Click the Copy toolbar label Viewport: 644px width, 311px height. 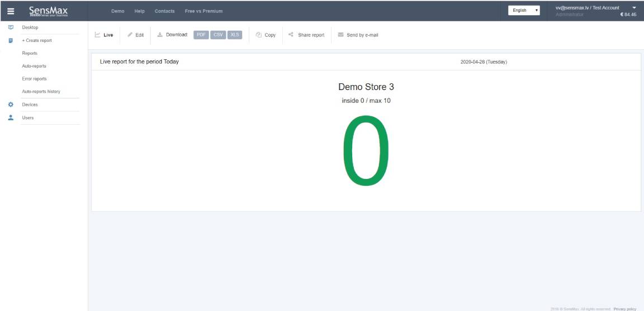point(270,35)
